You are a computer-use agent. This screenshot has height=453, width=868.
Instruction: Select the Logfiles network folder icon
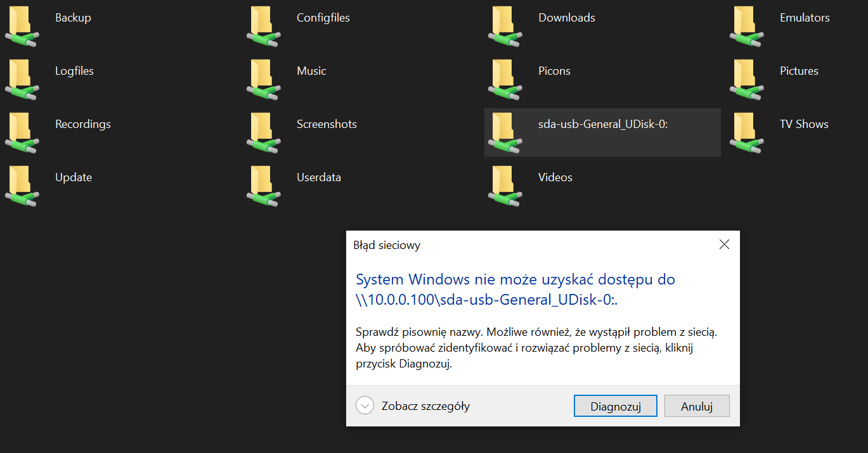(x=22, y=79)
